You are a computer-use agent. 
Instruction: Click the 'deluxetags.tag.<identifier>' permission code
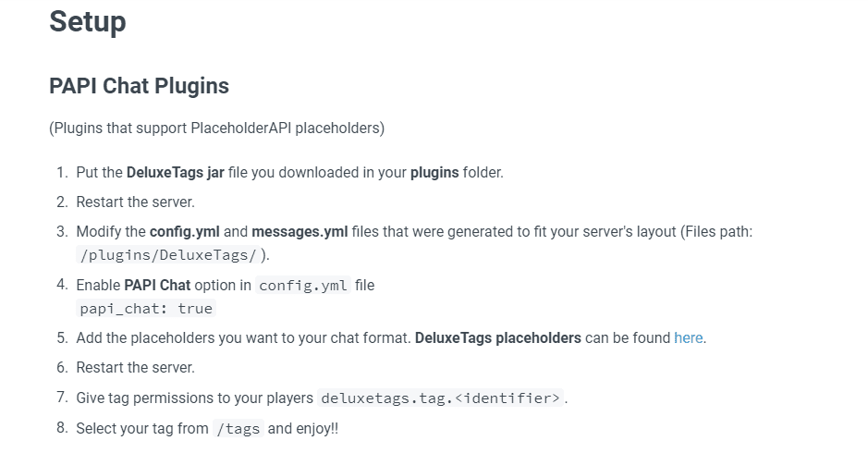pyautogui.click(x=440, y=398)
